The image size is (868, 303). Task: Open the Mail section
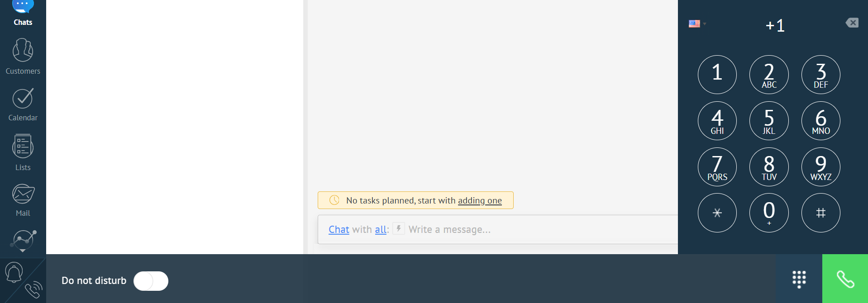23,200
